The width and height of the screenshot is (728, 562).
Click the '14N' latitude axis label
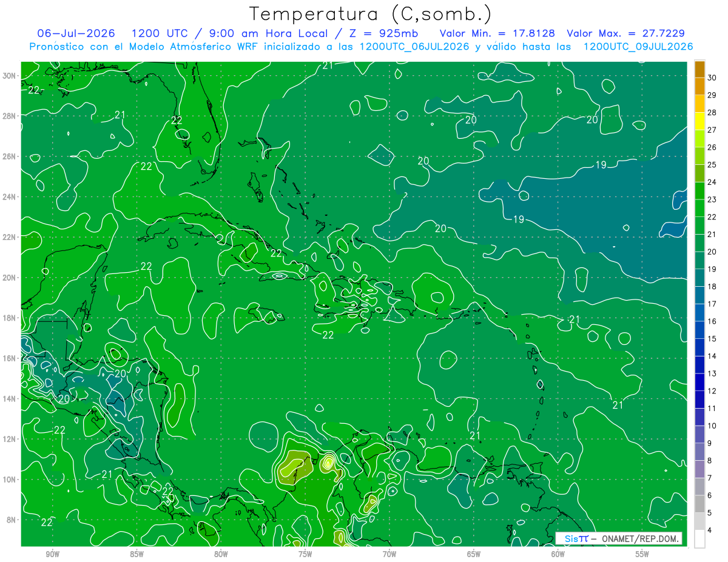pyautogui.click(x=10, y=398)
